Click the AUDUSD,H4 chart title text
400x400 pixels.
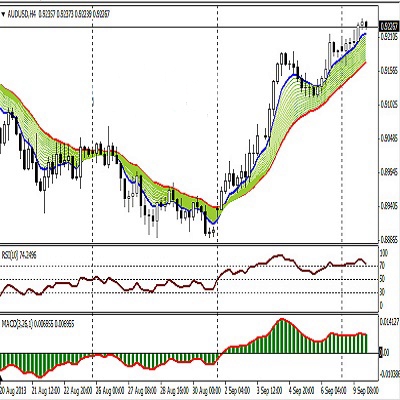tap(22, 14)
